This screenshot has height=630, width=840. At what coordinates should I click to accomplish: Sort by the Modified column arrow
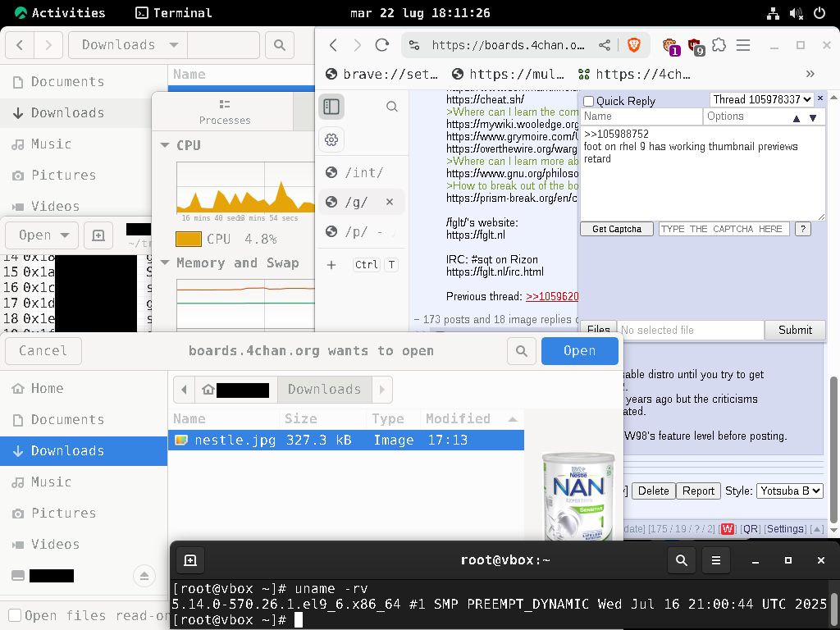click(x=513, y=419)
